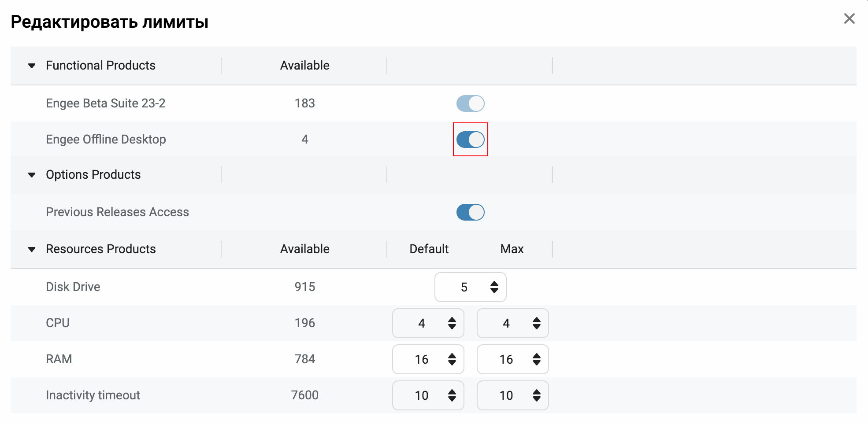Collapse the Options Products section
This screenshot has width=868, height=424.
tap(32, 175)
